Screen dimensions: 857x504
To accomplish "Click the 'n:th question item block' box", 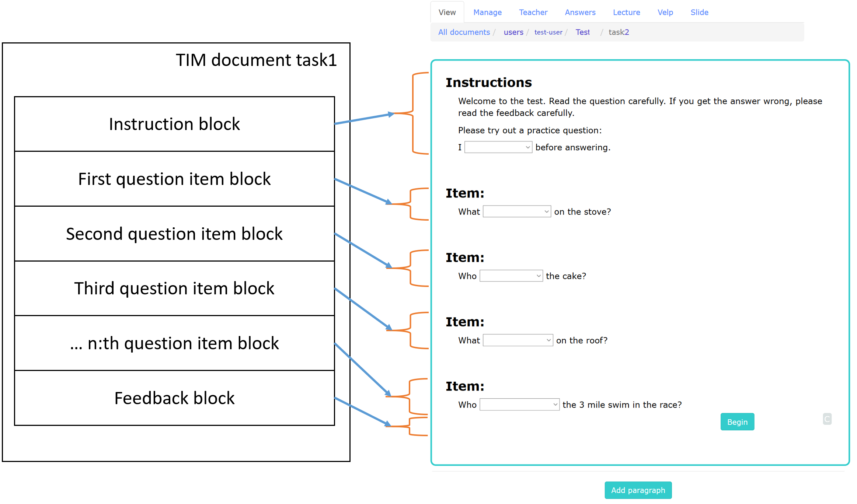I will 174,343.
